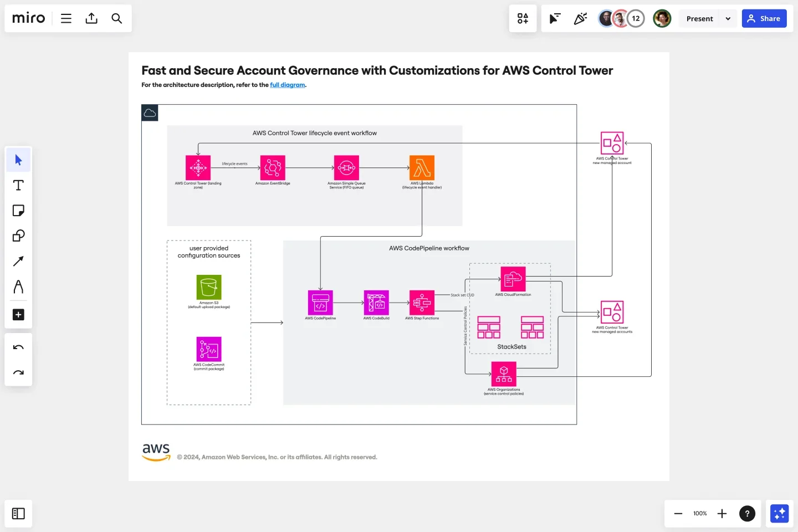Open the Miro AI sparkle button
The height and width of the screenshot is (532, 798).
(779, 514)
